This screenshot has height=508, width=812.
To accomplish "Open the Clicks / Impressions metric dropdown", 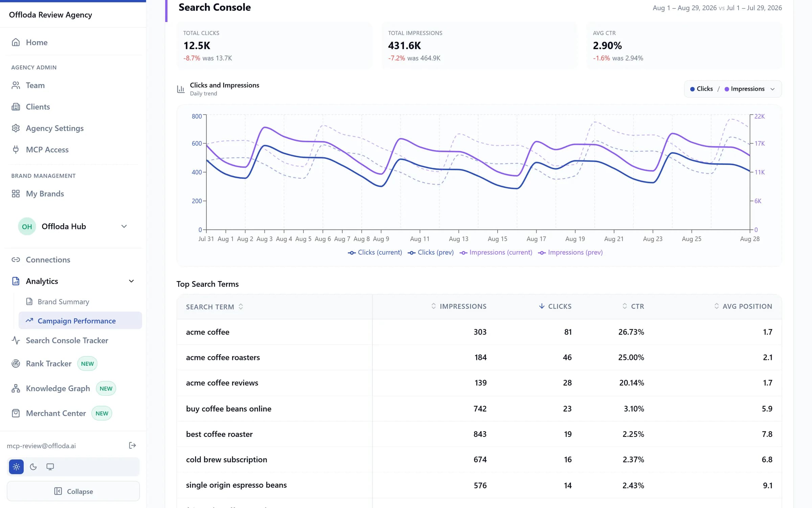I will coord(733,89).
